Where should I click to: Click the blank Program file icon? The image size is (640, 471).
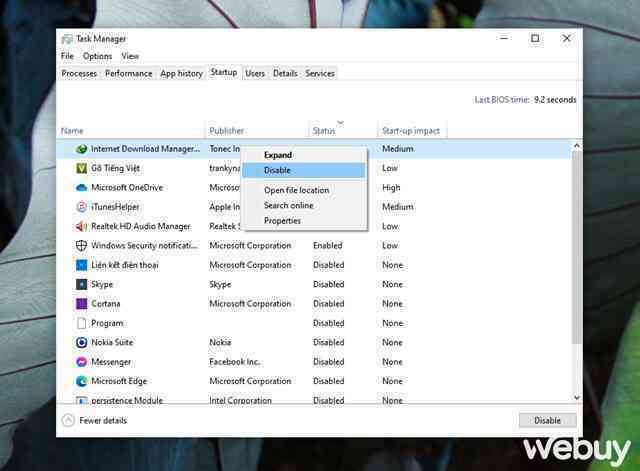82,323
